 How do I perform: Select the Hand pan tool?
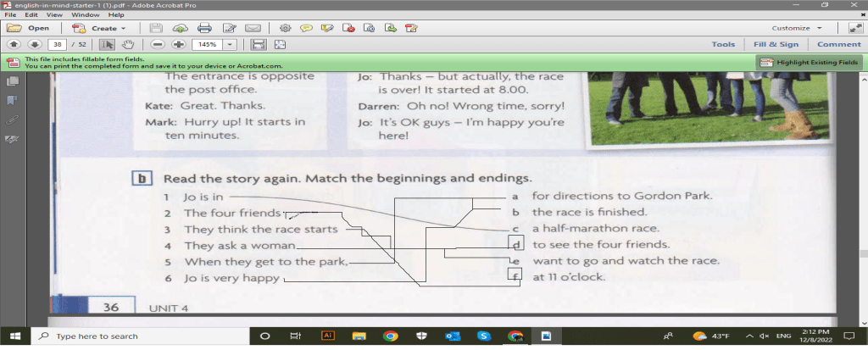pyautogui.click(x=128, y=44)
